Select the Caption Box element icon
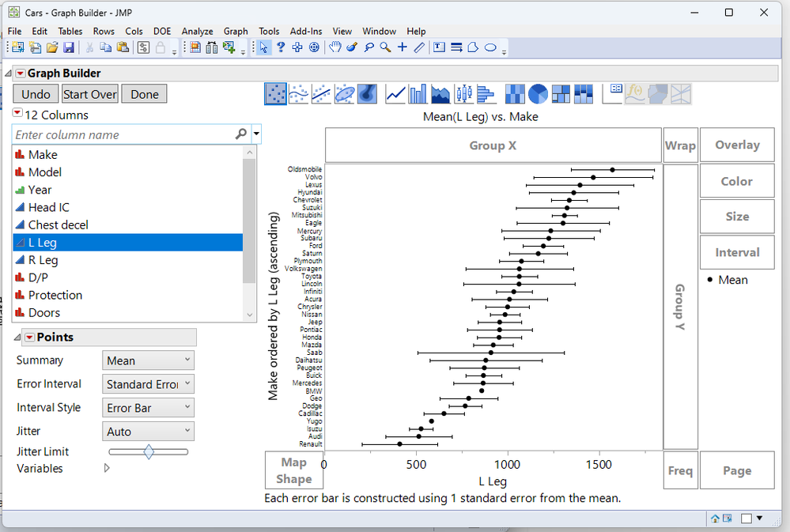Screen dimensions: 790x532 [613, 94]
